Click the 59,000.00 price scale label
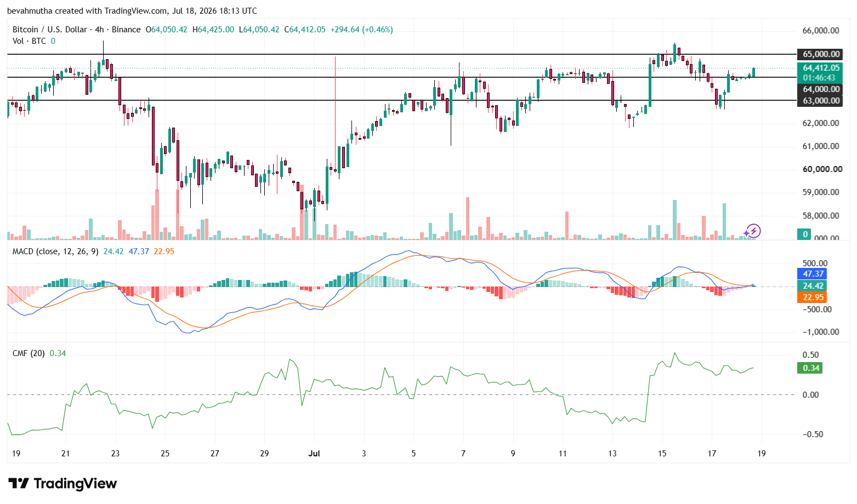Screen dimensions: 857x504 (x=821, y=192)
